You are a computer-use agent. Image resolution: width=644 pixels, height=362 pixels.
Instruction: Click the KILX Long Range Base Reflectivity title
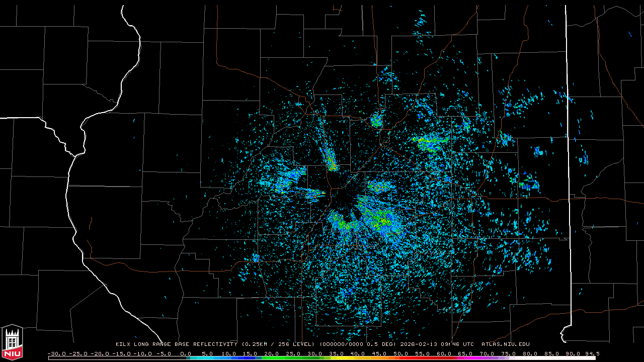click(176, 344)
